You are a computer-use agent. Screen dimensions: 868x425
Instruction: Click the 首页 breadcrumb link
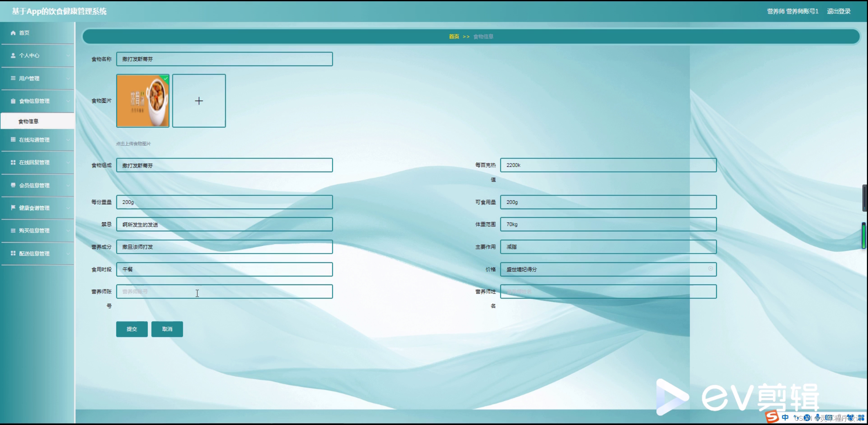[454, 37]
